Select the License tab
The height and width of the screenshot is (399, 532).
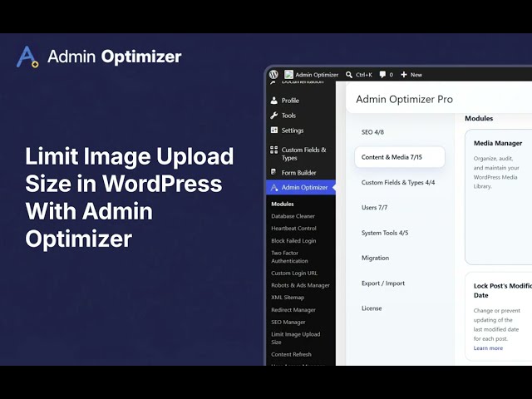[x=372, y=308]
